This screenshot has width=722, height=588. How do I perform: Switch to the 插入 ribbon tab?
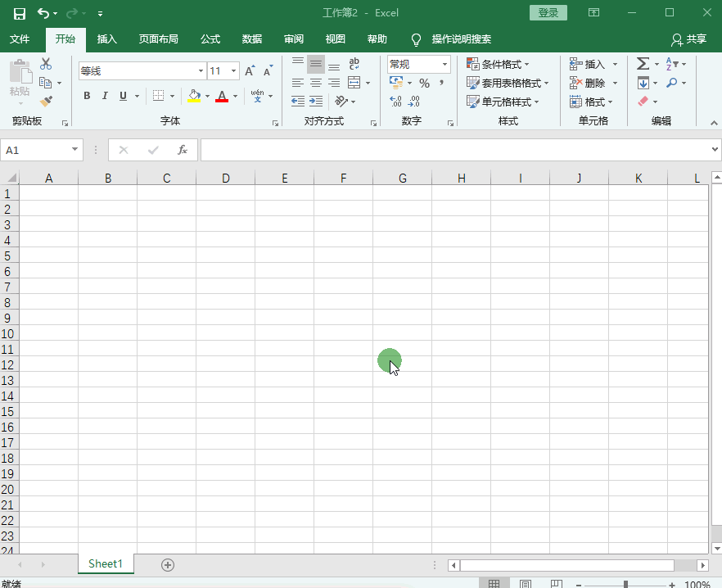click(x=106, y=39)
